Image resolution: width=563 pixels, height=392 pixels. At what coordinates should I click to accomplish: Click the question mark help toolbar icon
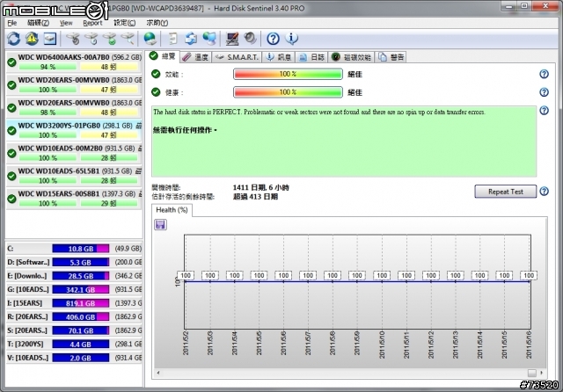(273, 39)
